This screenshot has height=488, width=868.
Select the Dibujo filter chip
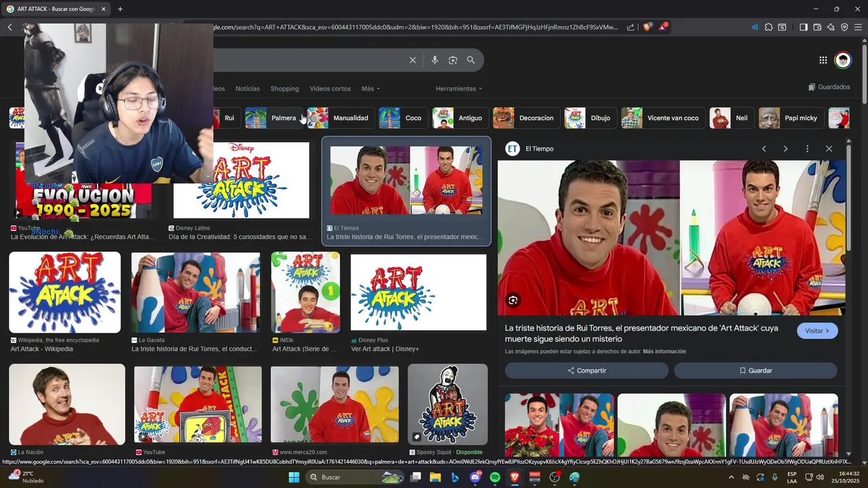tap(590, 118)
